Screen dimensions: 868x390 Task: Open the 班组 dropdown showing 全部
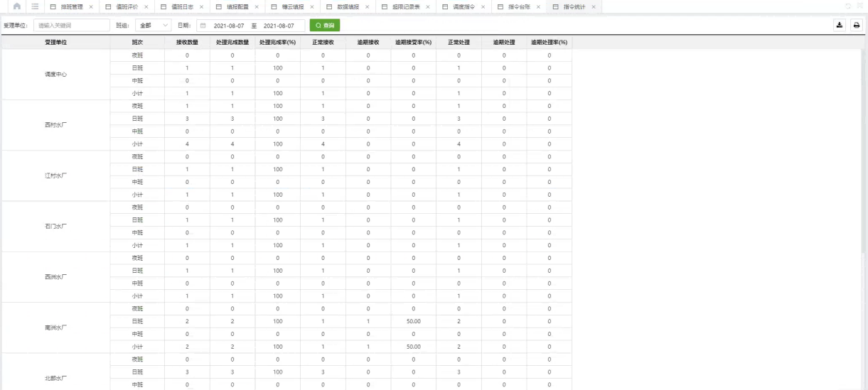(x=153, y=26)
